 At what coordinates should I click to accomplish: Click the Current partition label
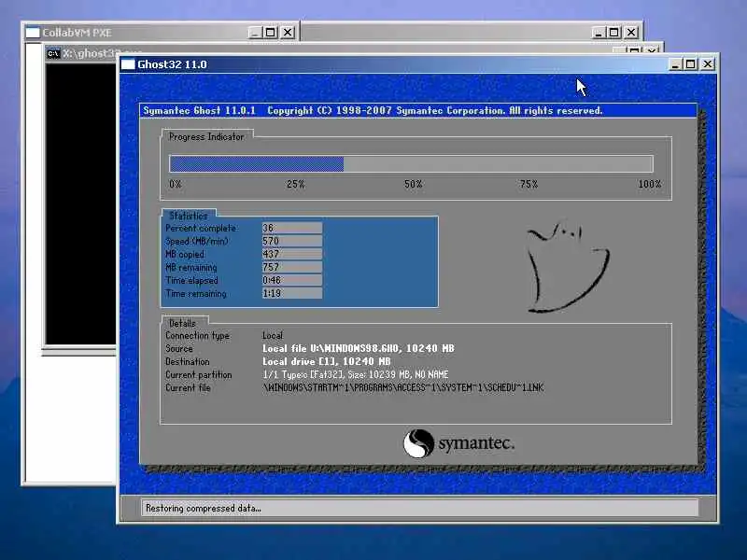(x=198, y=375)
